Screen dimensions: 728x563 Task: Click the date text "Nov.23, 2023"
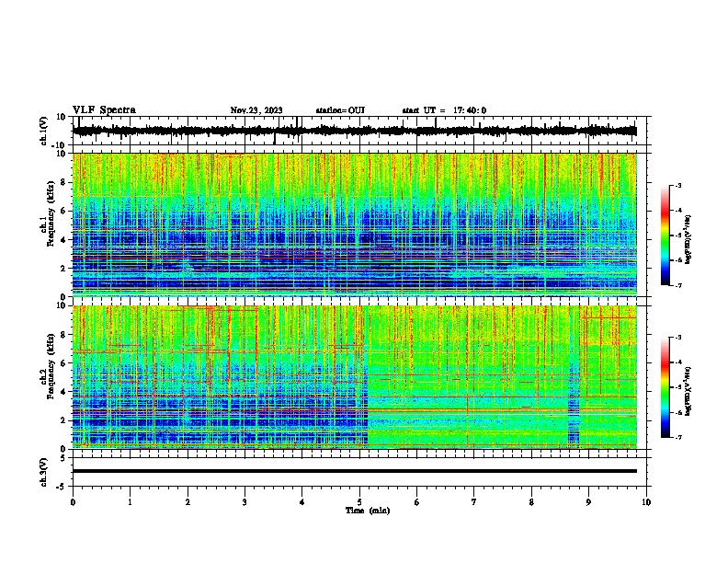tap(256, 110)
